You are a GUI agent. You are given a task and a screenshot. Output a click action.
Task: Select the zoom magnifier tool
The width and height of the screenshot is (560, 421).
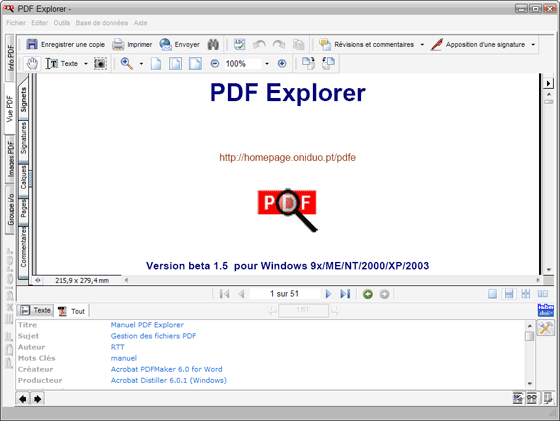[x=127, y=64]
